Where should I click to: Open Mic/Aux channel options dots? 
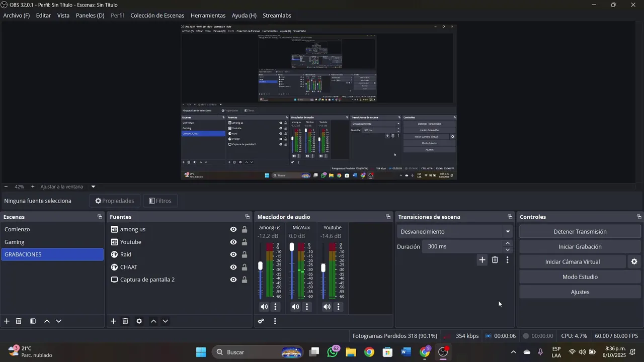(x=307, y=307)
